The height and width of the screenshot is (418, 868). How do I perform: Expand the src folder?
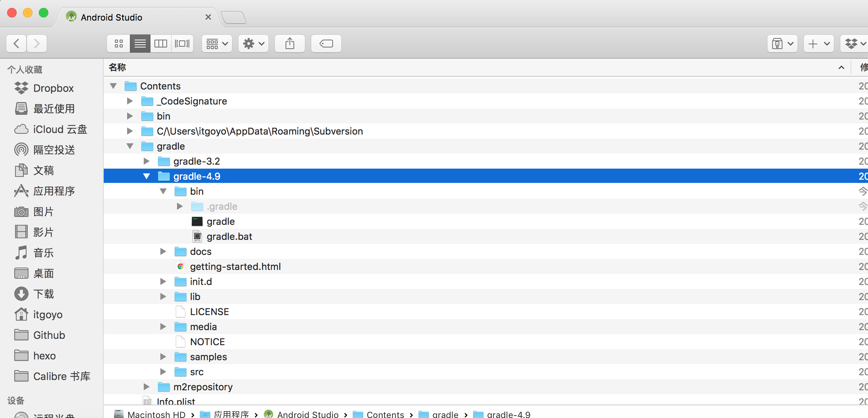click(163, 372)
